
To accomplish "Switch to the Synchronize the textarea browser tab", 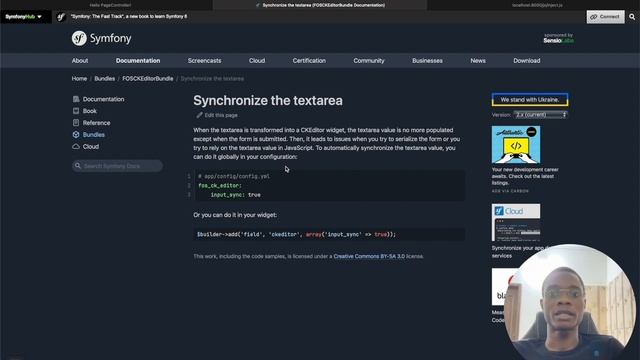I will (x=320, y=5).
